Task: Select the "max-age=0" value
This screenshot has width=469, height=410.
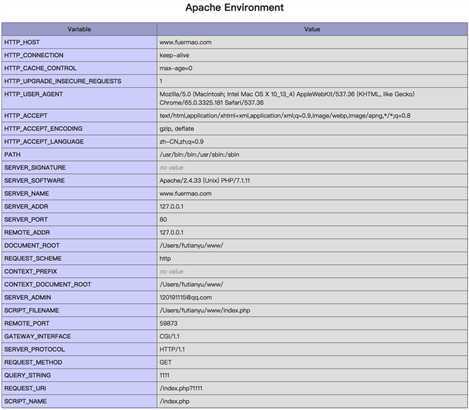Action: pyautogui.click(x=176, y=68)
